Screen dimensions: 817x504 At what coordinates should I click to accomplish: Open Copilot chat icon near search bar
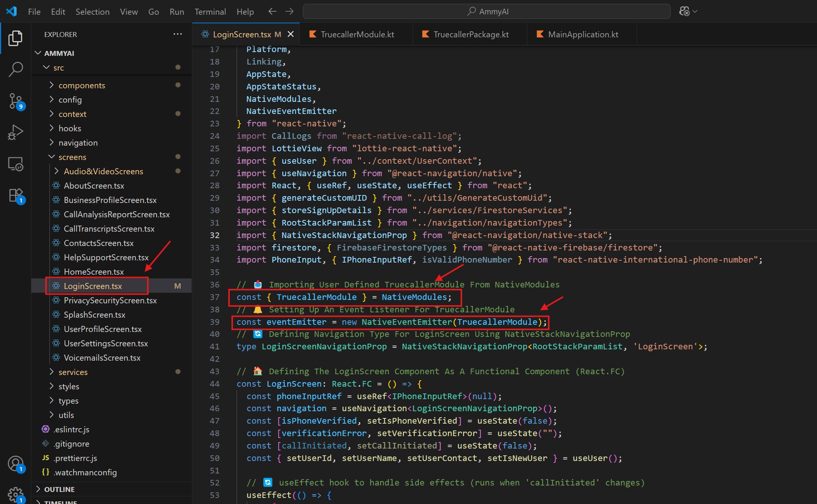click(684, 12)
